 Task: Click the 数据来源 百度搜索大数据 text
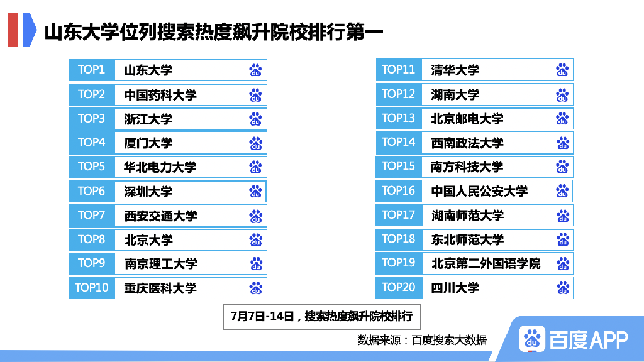(421, 340)
